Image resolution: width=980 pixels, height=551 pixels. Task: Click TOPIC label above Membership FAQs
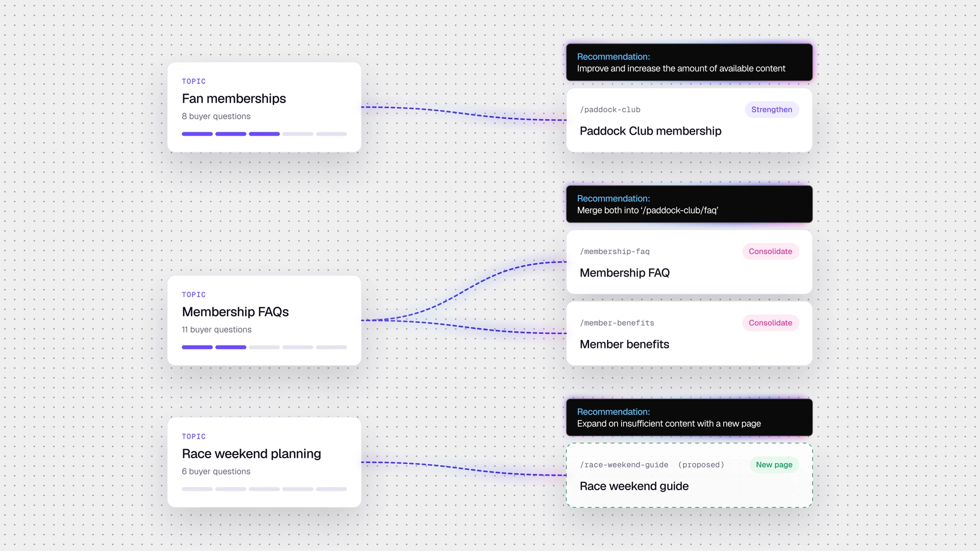point(193,294)
